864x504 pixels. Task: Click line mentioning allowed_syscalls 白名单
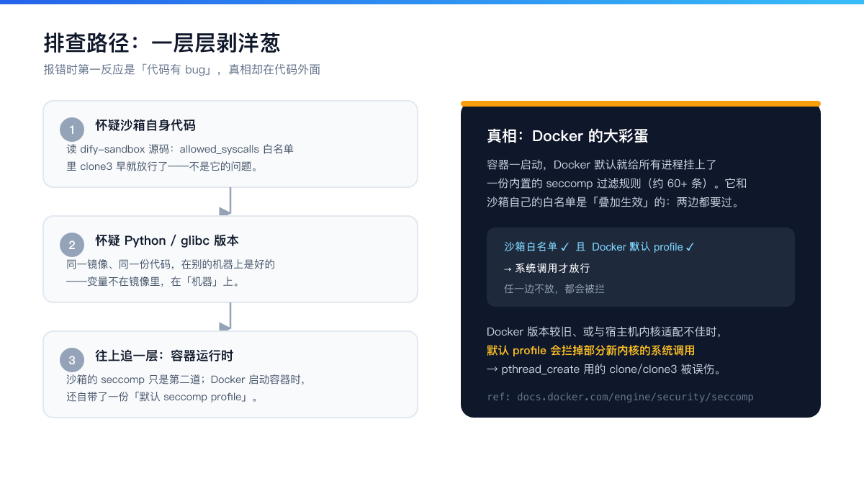coord(180,149)
